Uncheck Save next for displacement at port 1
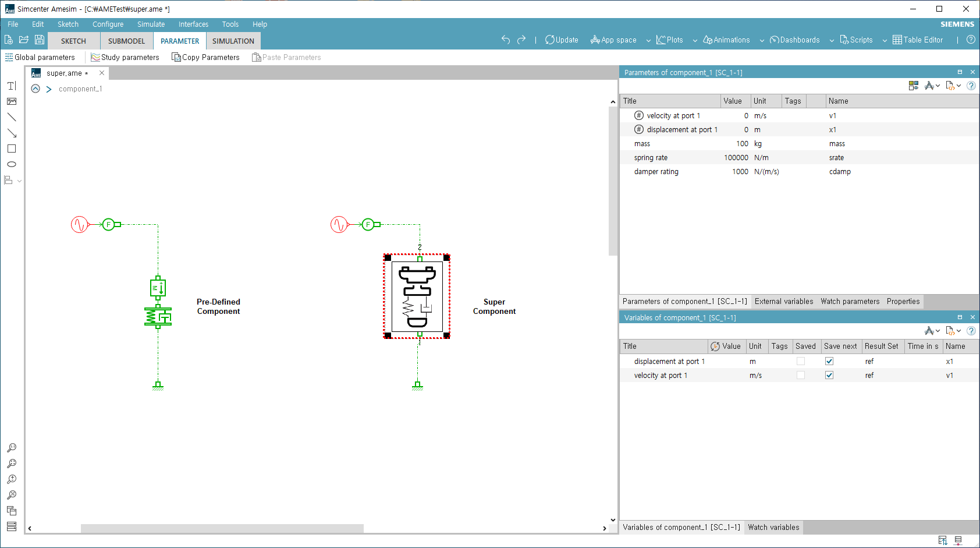This screenshot has width=980, height=548. pos(829,361)
